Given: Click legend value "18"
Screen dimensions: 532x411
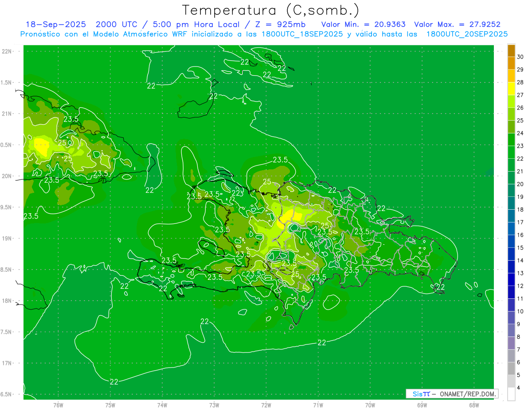Looking at the screenshot, I should pos(520,209).
